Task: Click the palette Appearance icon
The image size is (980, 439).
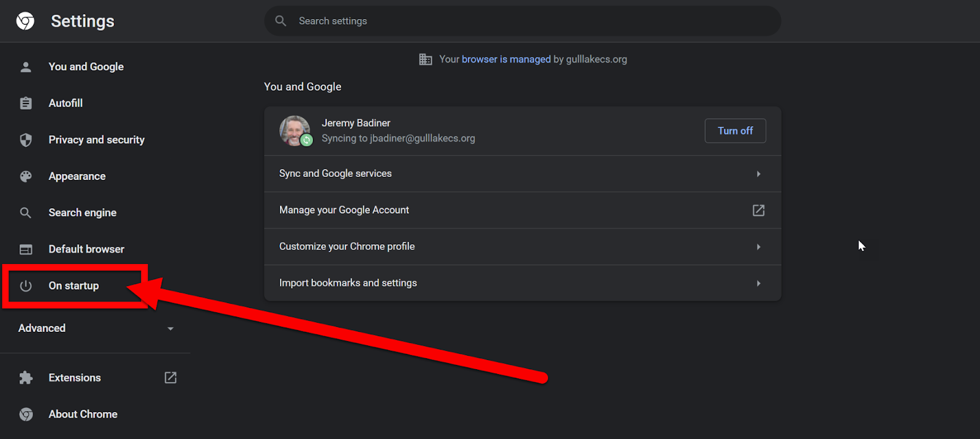Action: pyautogui.click(x=26, y=176)
